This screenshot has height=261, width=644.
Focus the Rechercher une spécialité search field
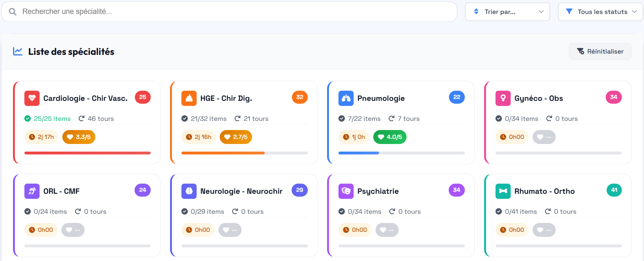click(234, 12)
